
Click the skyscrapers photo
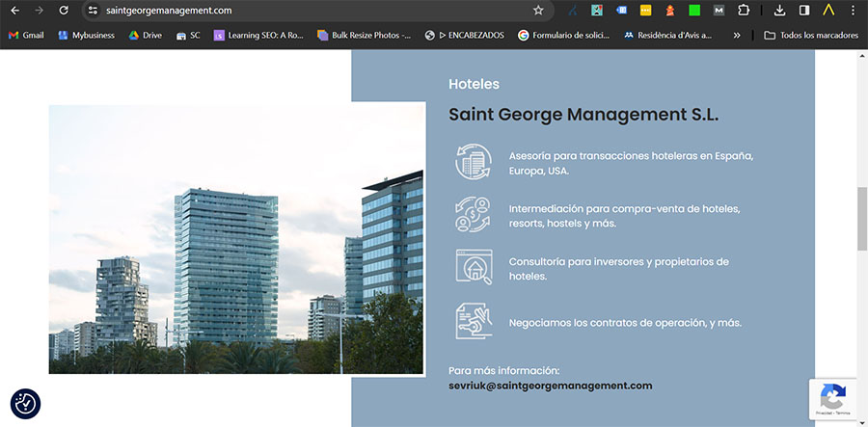[x=236, y=239]
